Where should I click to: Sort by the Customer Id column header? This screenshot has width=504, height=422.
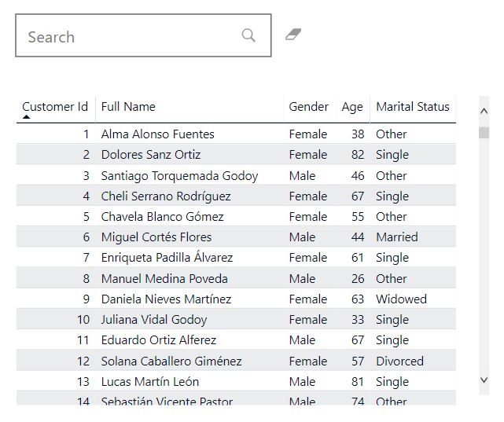click(55, 107)
